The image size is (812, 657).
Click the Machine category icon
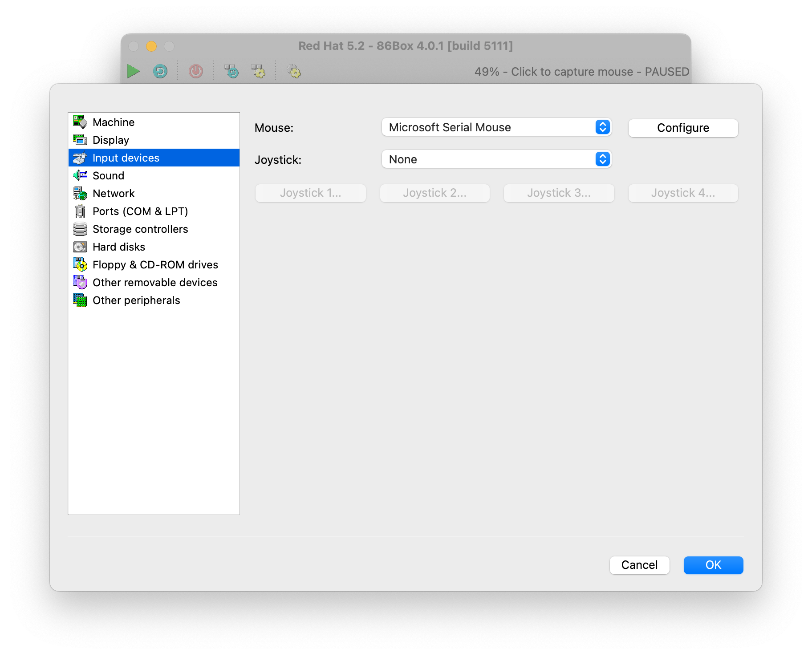pyautogui.click(x=80, y=122)
